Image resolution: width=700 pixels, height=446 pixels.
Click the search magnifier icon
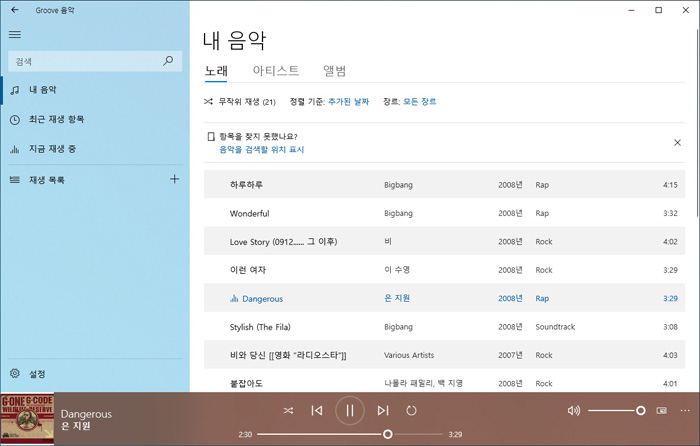168,61
